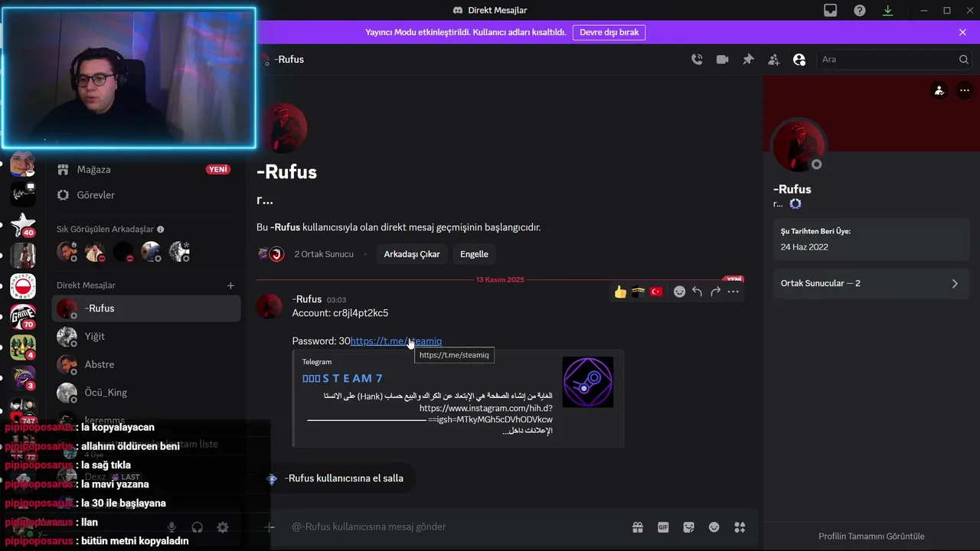Toggle the user profile side panel
980x551 pixels.
(x=799, y=59)
